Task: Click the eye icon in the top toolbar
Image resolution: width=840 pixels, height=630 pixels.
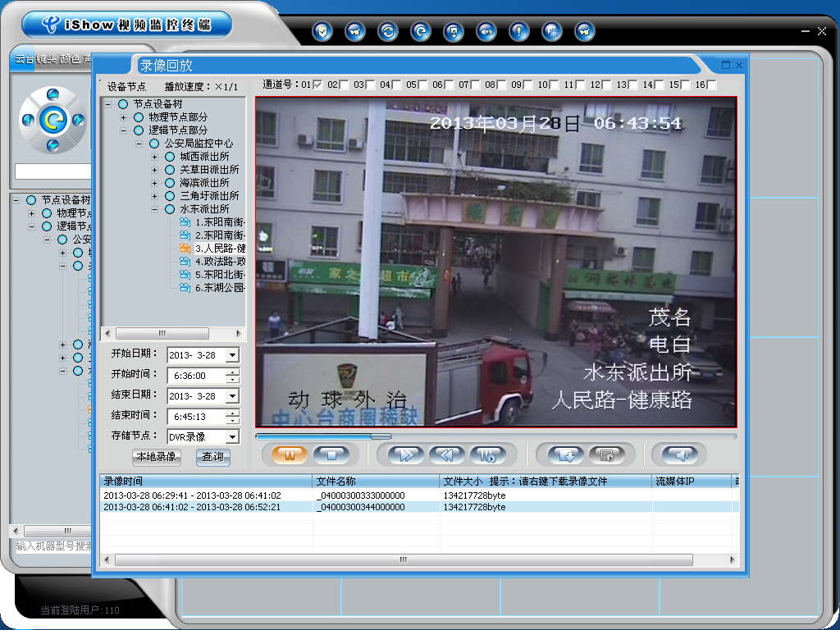Action: [487, 32]
